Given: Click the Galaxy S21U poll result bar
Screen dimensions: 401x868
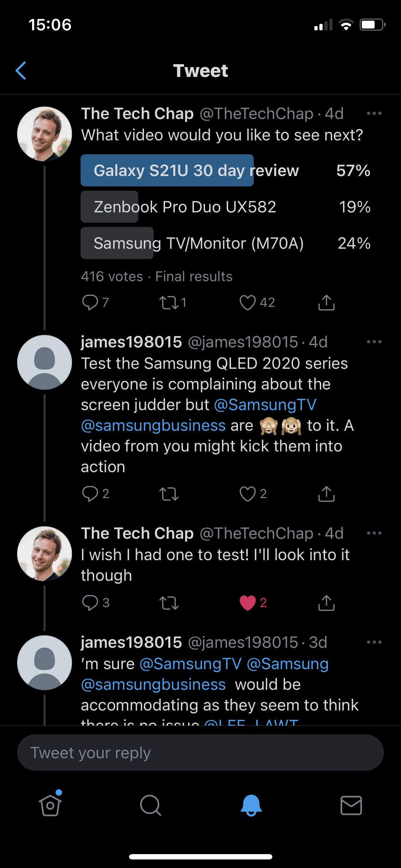Looking at the screenshot, I should (x=167, y=171).
